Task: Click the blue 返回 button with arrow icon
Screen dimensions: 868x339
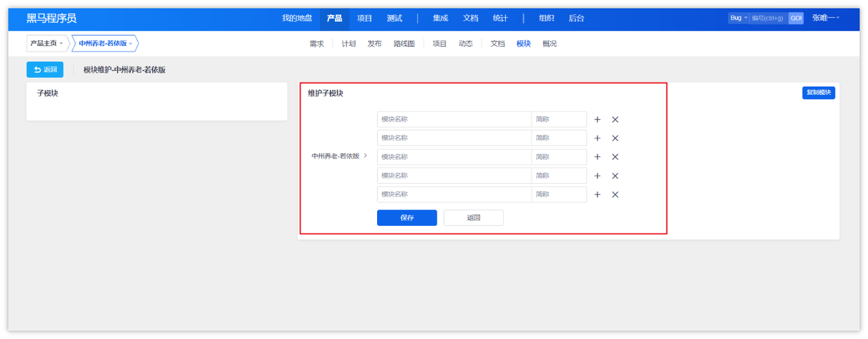Action: click(45, 69)
